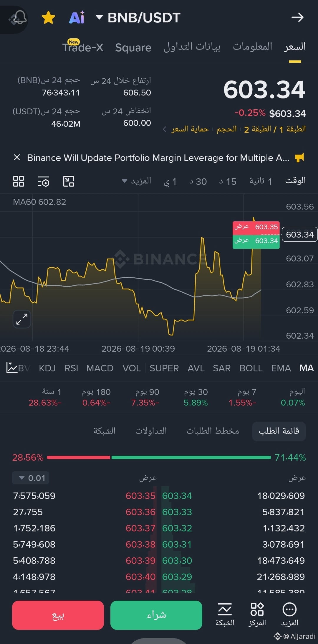
Task: Switch to the Trade-X tab
Action: tap(83, 47)
